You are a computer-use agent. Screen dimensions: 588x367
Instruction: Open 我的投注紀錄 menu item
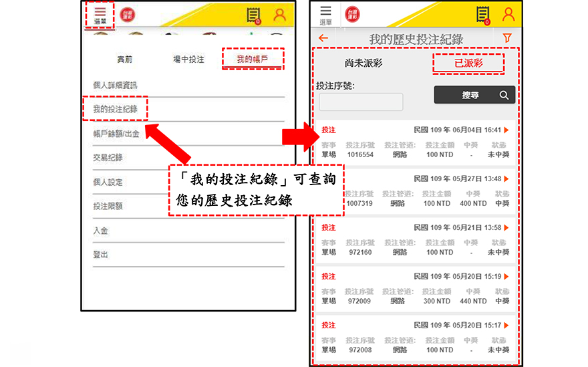pyautogui.click(x=116, y=109)
